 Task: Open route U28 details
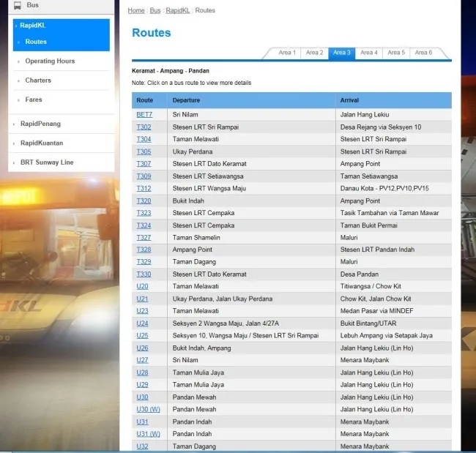pos(142,372)
